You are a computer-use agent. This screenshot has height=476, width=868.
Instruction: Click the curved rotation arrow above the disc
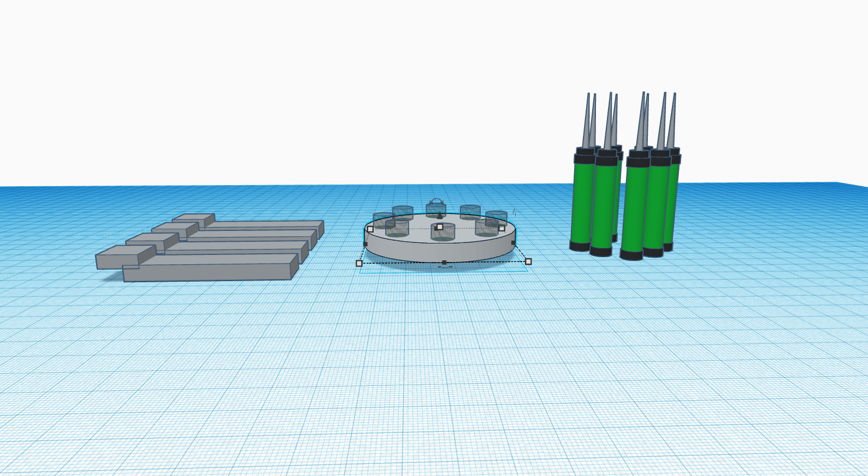436,202
